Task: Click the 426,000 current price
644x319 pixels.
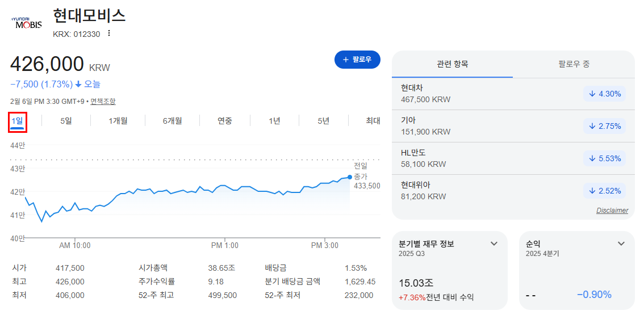Action: tap(47, 64)
